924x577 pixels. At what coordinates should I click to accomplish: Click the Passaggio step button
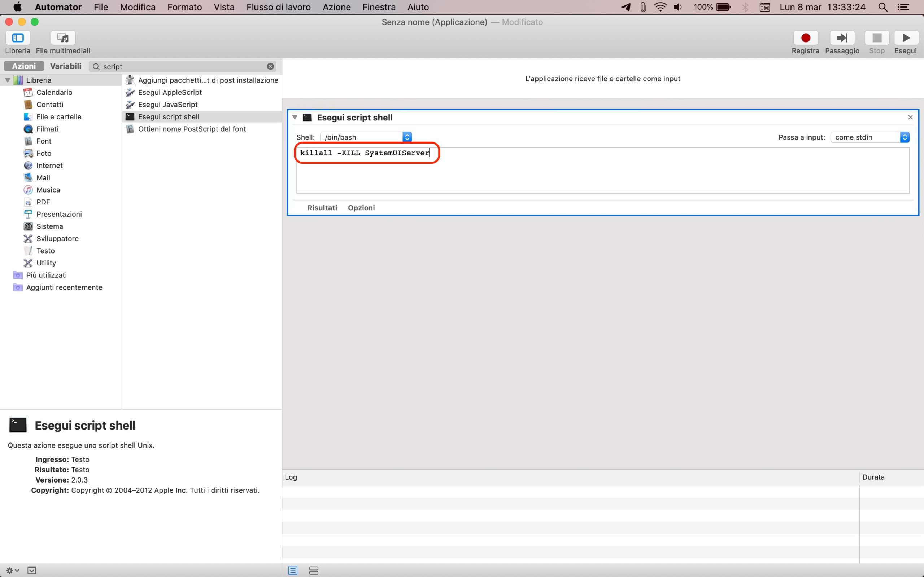[842, 38]
